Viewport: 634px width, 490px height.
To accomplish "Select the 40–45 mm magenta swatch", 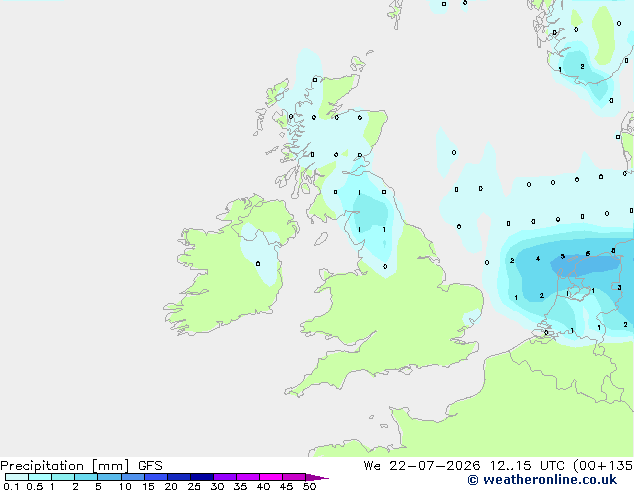I will pos(271,477).
